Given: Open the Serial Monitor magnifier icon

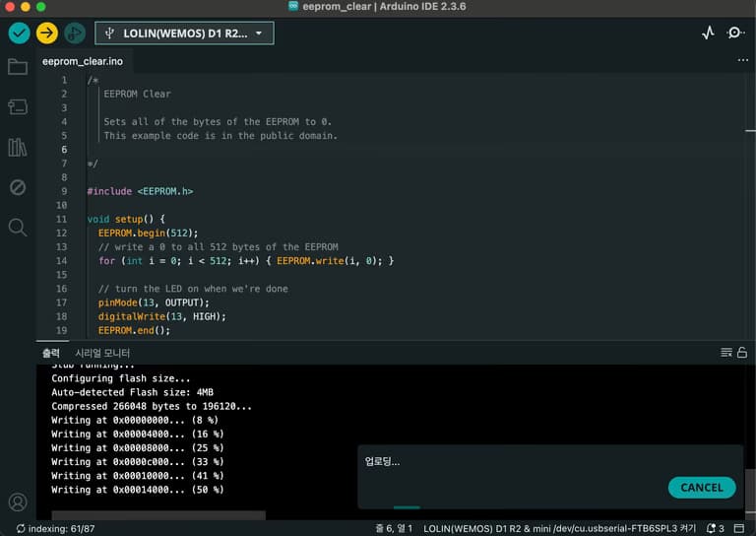Looking at the screenshot, I should (x=735, y=33).
